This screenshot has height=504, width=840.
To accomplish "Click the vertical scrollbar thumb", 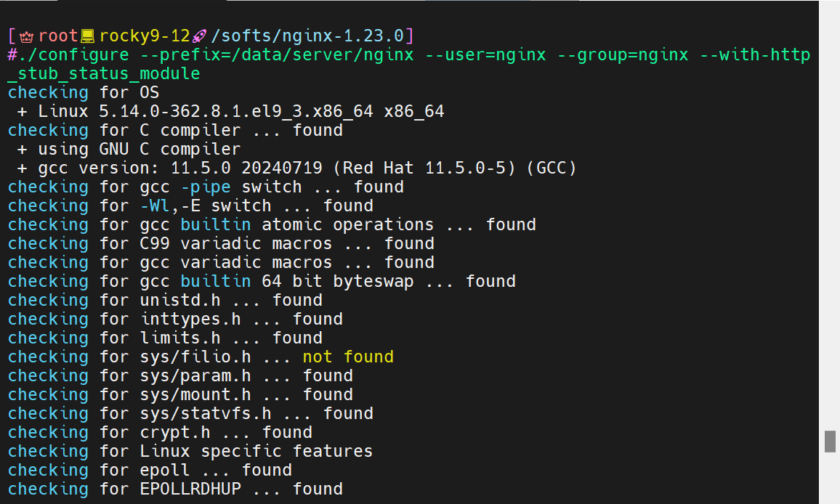I will click(830, 442).
